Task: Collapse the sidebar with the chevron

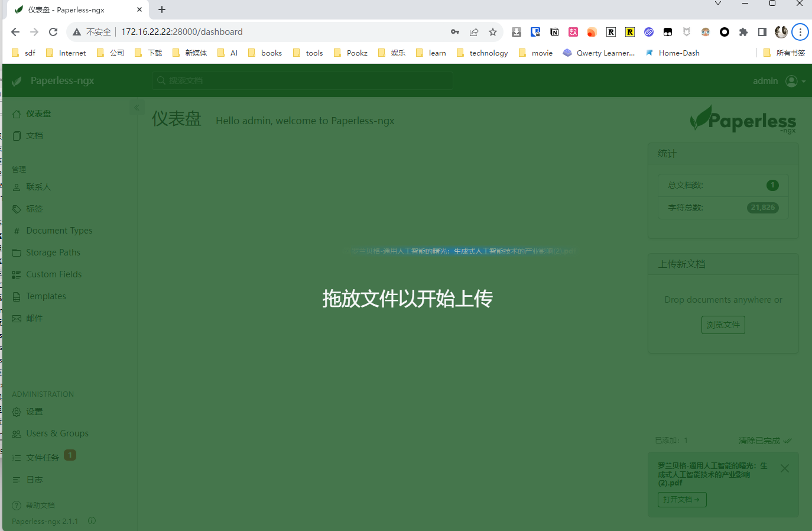Action: 137,107
